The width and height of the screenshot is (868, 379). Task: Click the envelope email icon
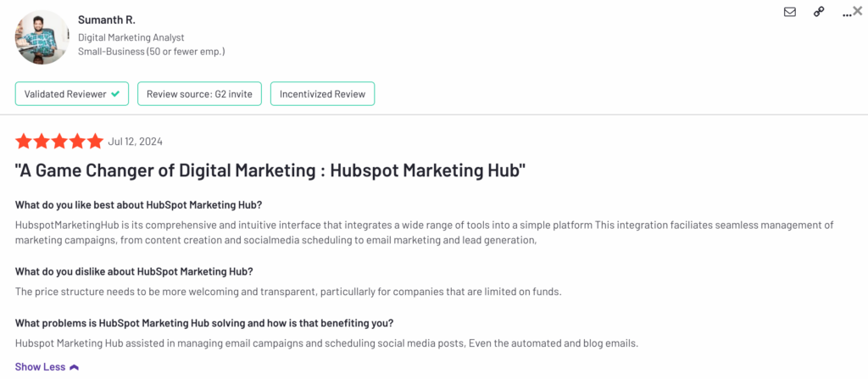pos(790,12)
